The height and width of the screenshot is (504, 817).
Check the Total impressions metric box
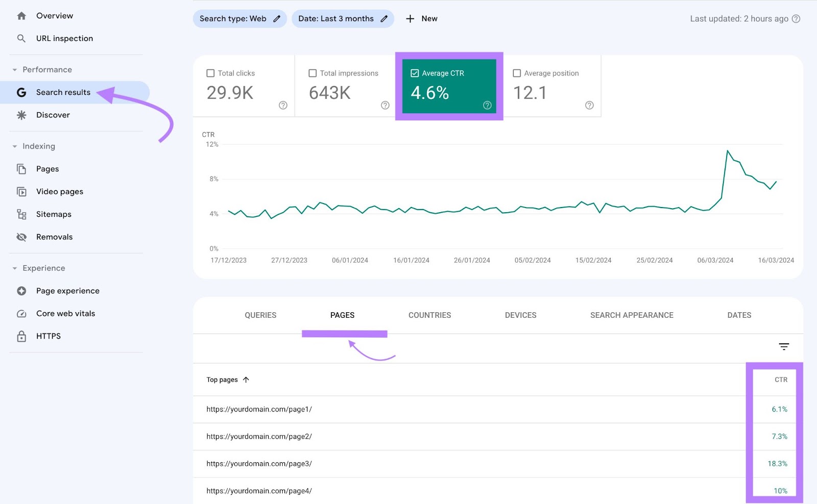[x=313, y=73]
